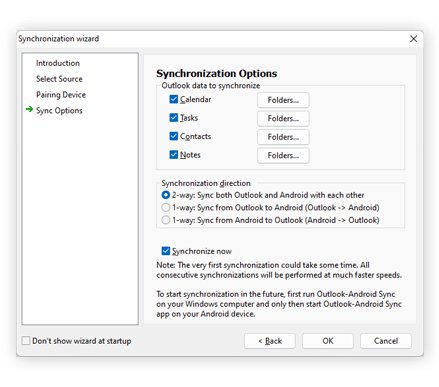Open Folders for Calendar

pos(283,100)
